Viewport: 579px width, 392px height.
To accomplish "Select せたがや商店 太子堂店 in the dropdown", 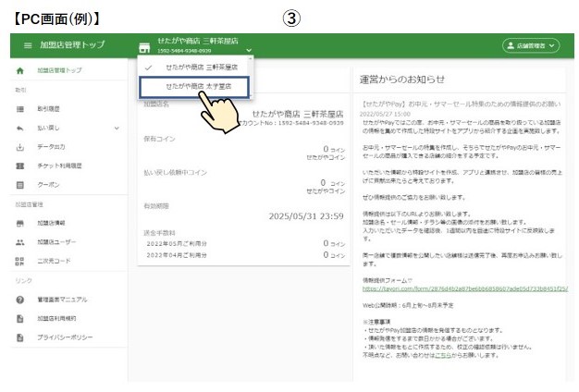I will click(x=194, y=87).
